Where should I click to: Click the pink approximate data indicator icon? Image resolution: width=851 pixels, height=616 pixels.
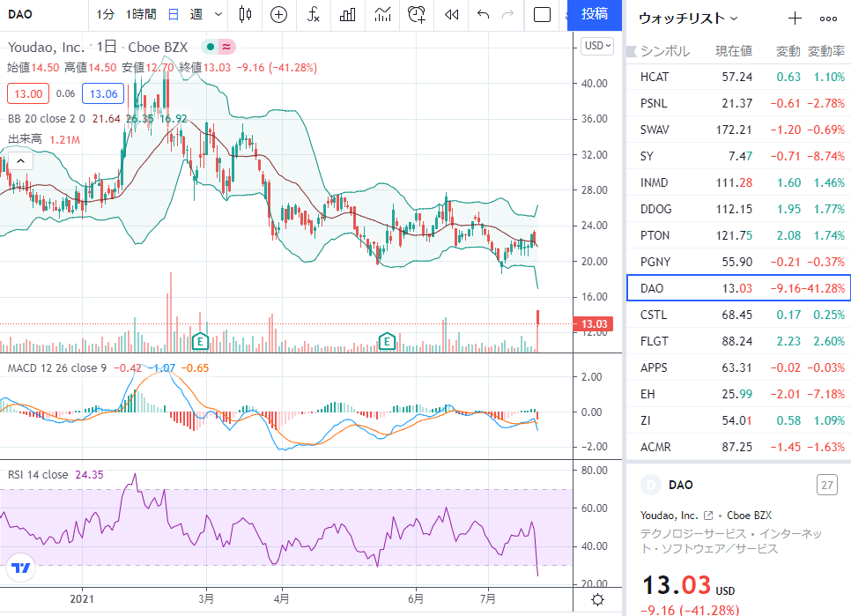[x=226, y=48]
